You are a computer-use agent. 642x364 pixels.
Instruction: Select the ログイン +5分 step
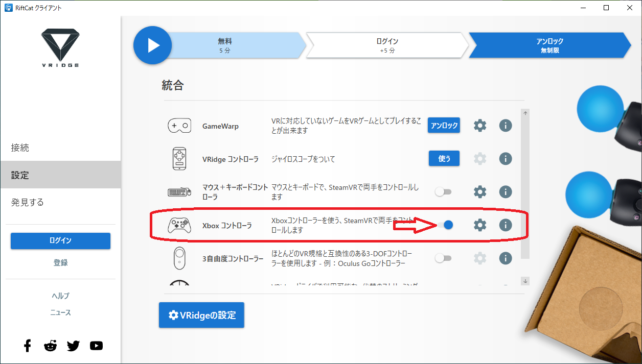coord(387,45)
